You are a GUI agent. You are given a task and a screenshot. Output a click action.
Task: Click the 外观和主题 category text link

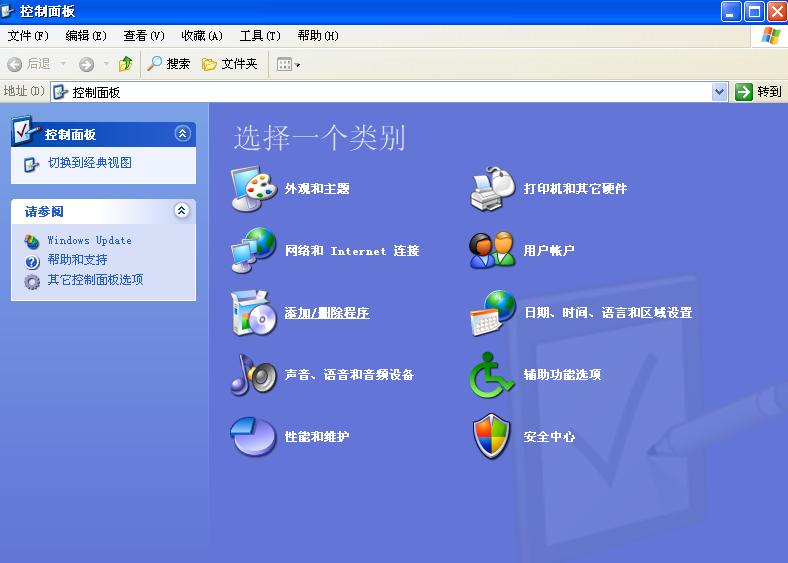click(317, 189)
